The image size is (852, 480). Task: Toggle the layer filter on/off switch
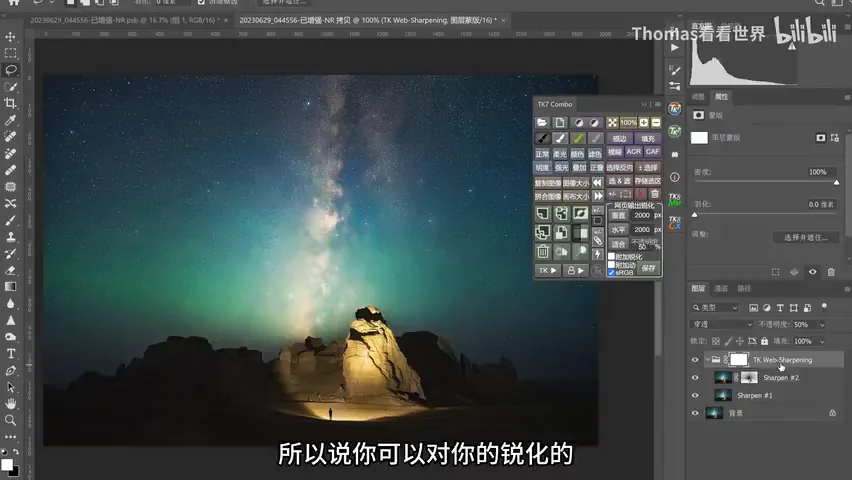pyautogui.click(x=824, y=307)
